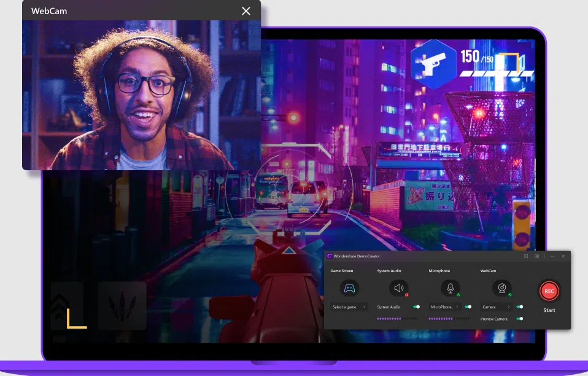Open DemoCreator settings gear
The width and height of the screenshot is (588, 376).
pyautogui.click(x=536, y=256)
